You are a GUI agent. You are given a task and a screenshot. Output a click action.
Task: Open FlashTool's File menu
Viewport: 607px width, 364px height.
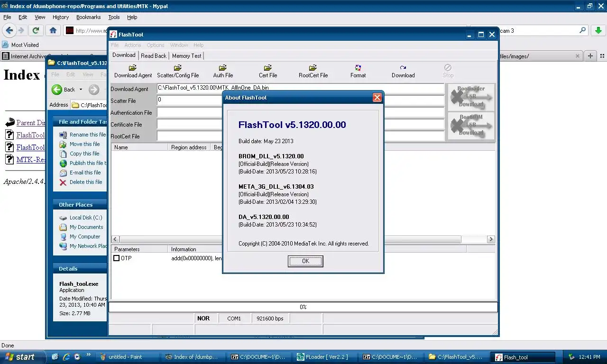pos(115,45)
